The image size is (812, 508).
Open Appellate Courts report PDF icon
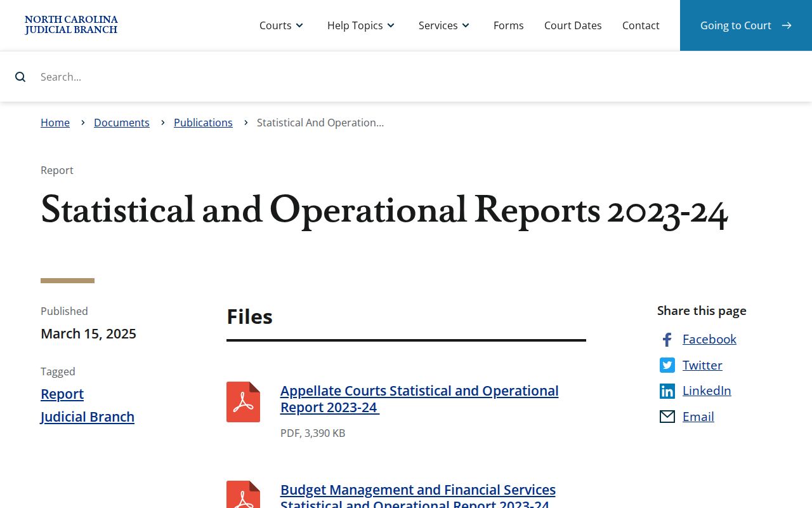[243, 402]
